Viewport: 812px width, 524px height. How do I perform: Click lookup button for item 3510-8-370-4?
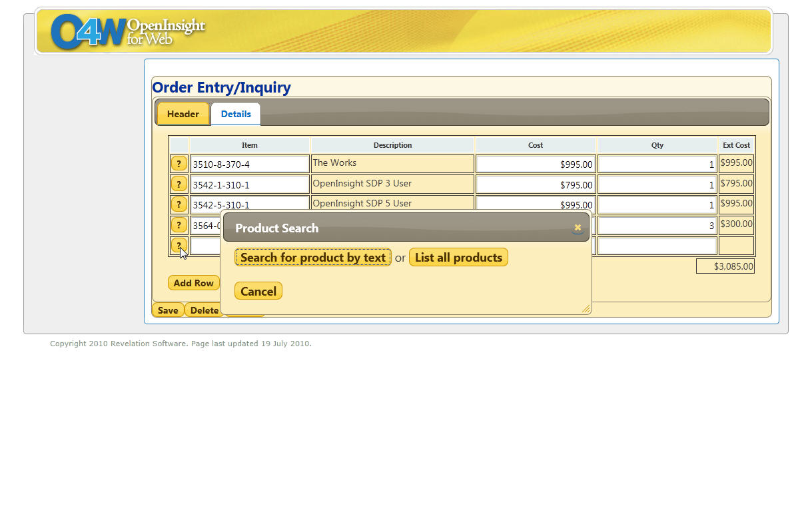click(x=179, y=163)
